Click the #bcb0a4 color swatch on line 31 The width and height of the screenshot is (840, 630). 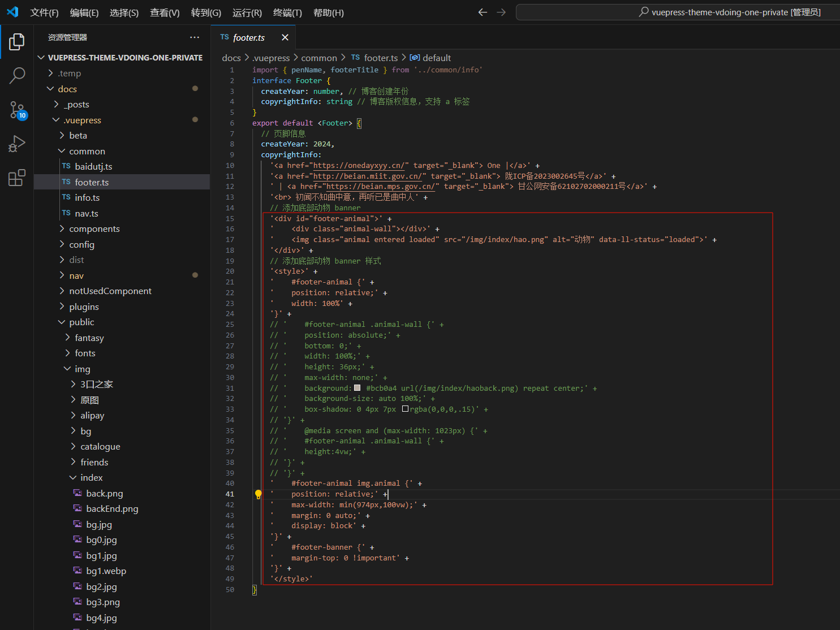pyautogui.click(x=357, y=388)
